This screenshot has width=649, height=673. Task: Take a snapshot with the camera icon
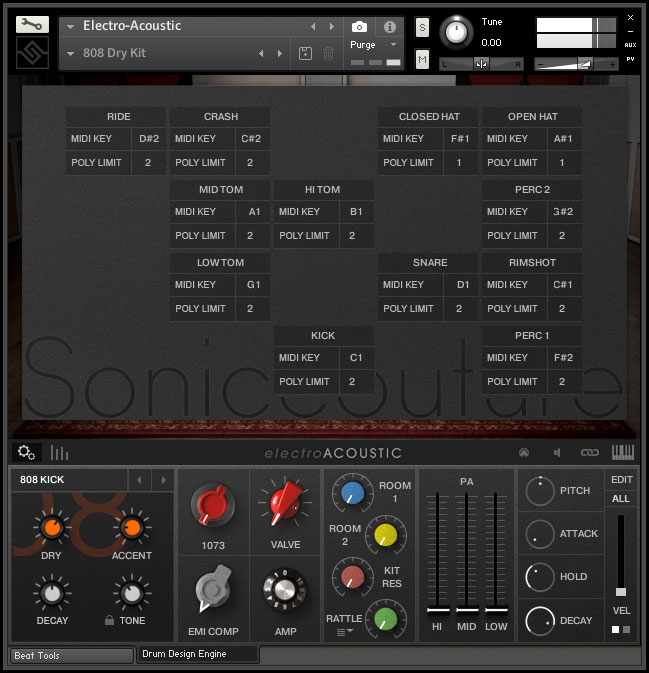pyautogui.click(x=359, y=27)
